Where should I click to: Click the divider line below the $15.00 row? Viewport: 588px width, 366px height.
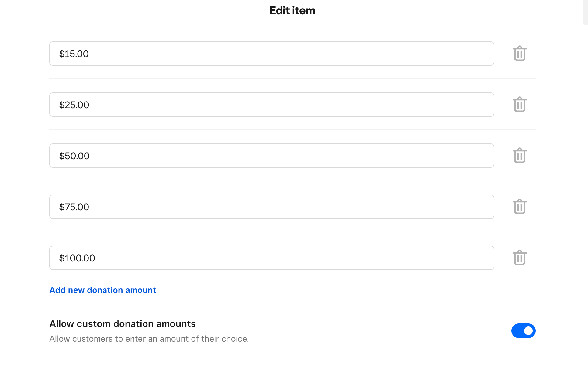coord(292,79)
